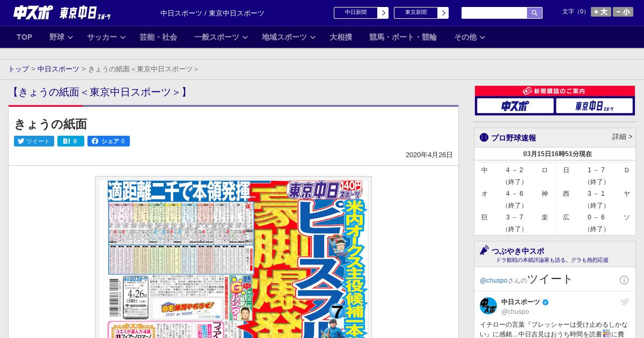Open 詳細 link for プロ野球速報
644x338 pixels.
[622, 137]
